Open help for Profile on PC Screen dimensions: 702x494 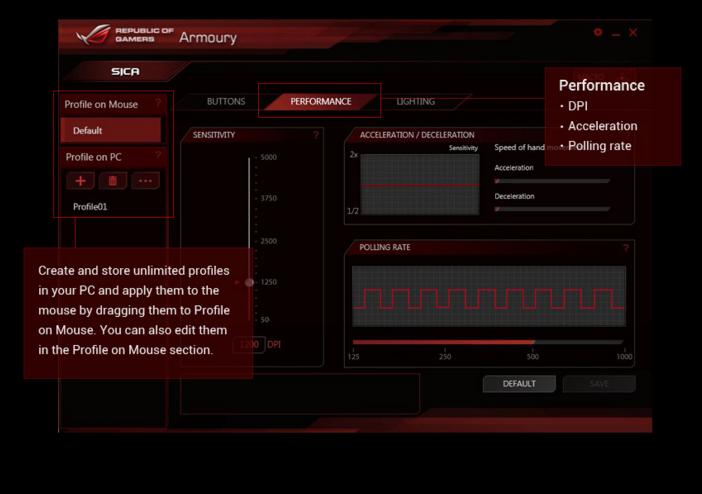[x=158, y=155]
